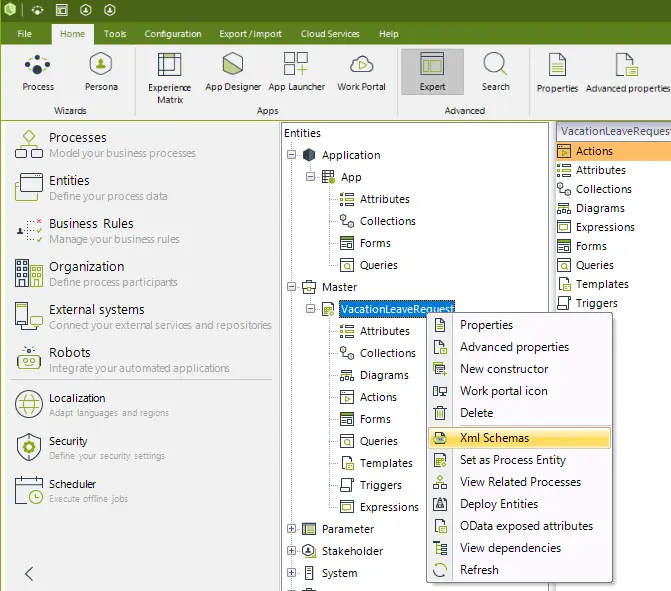Select Expressions in the right panel

pyautogui.click(x=596, y=227)
